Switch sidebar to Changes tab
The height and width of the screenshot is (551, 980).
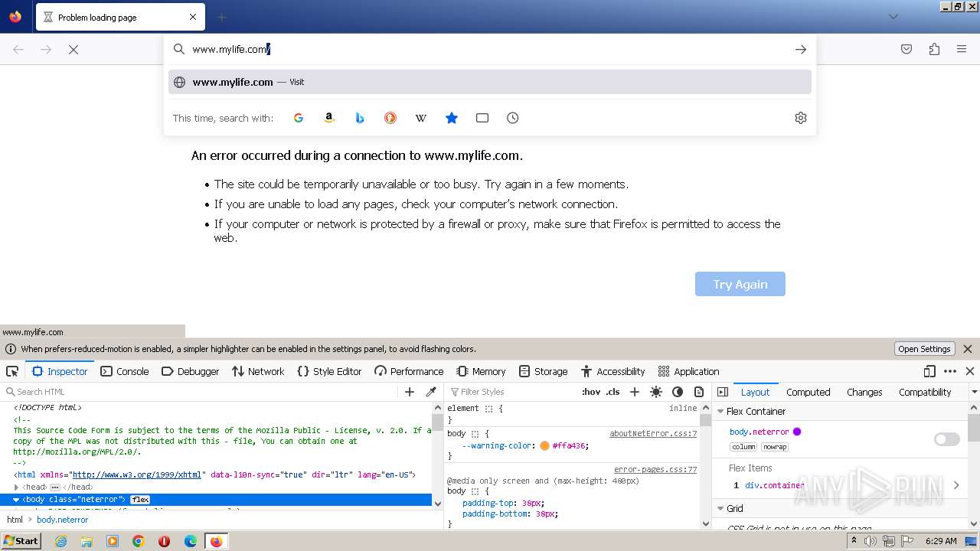864,392
